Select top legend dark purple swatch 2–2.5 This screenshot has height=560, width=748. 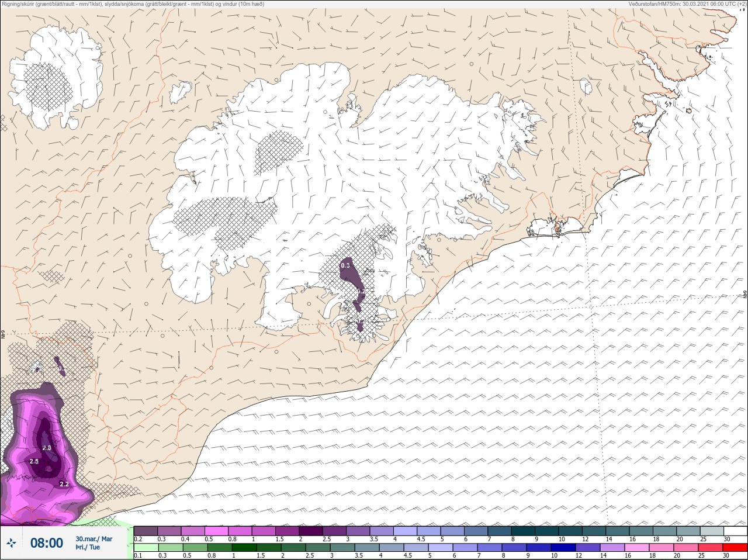[311, 531]
